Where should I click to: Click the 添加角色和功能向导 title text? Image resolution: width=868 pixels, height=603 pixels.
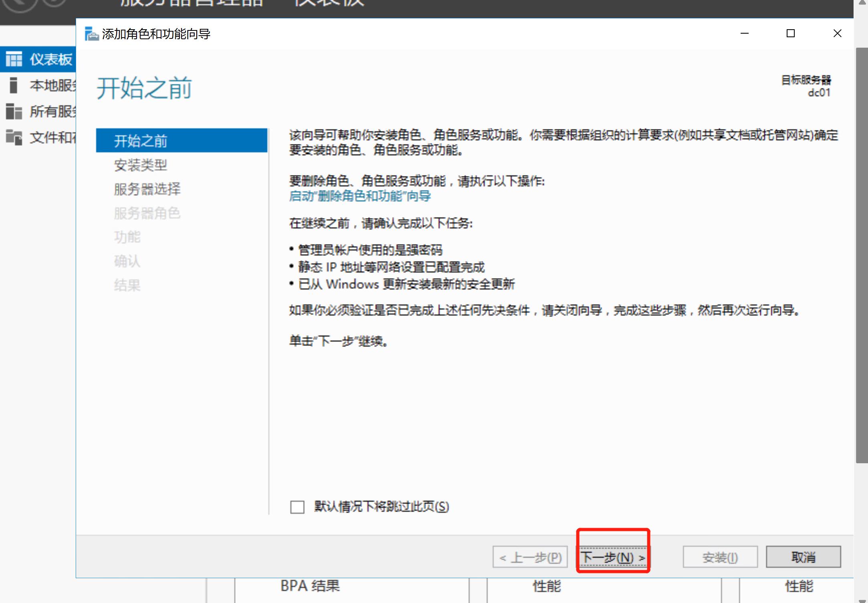[156, 34]
